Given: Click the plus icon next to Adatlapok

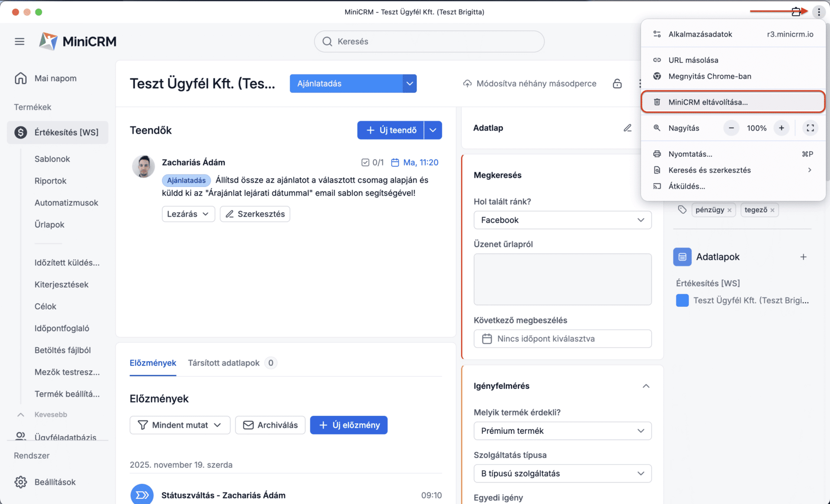Looking at the screenshot, I should [x=803, y=257].
